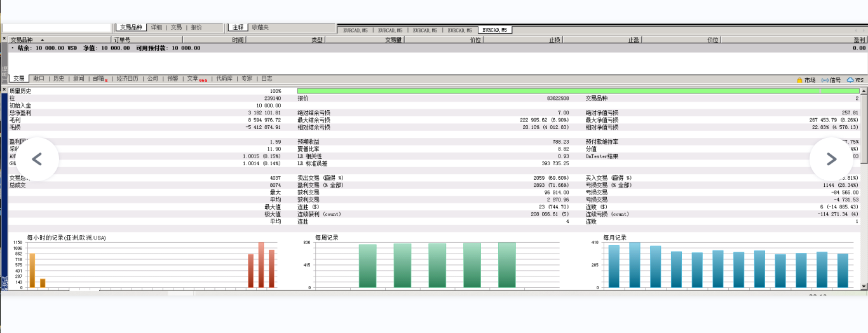Open the 文章 articles tab
This screenshot has height=333, width=868.
tap(196, 79)
